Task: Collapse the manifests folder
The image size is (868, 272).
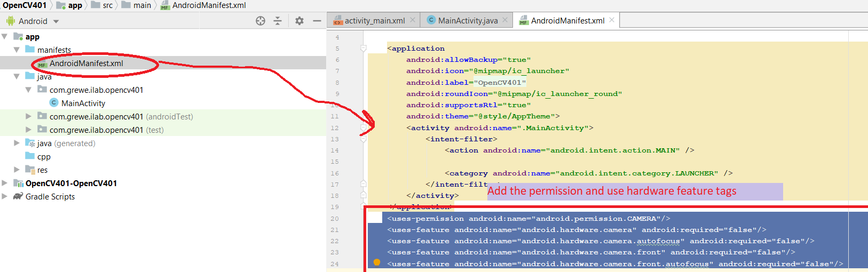Action: pos(17,50)
